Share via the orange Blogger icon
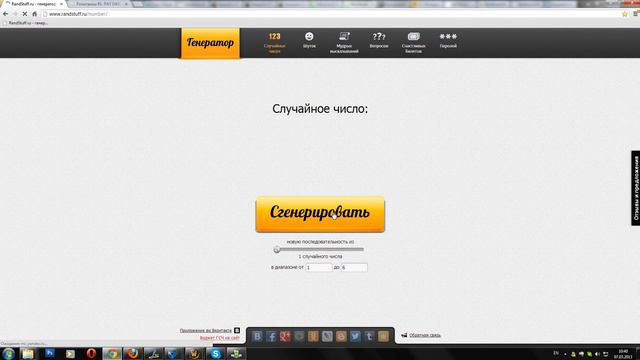The image size is (640, 360). 341,336
